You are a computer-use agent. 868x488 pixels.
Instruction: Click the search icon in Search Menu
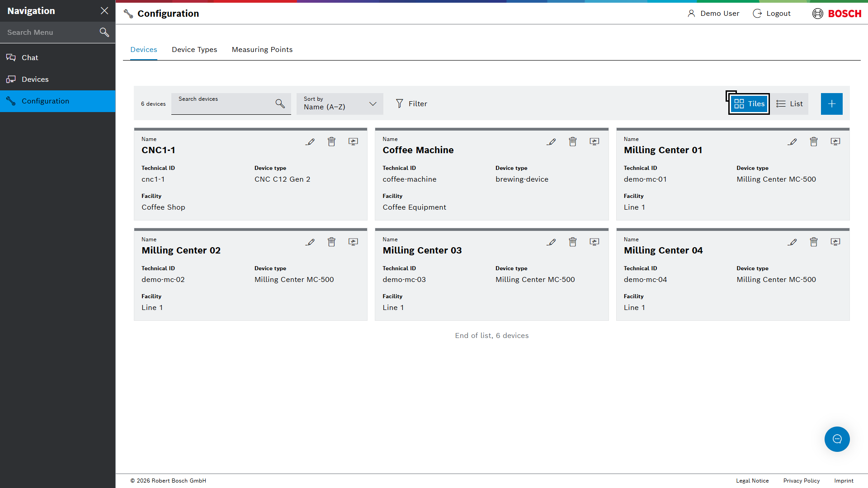(x=104, y=32)
